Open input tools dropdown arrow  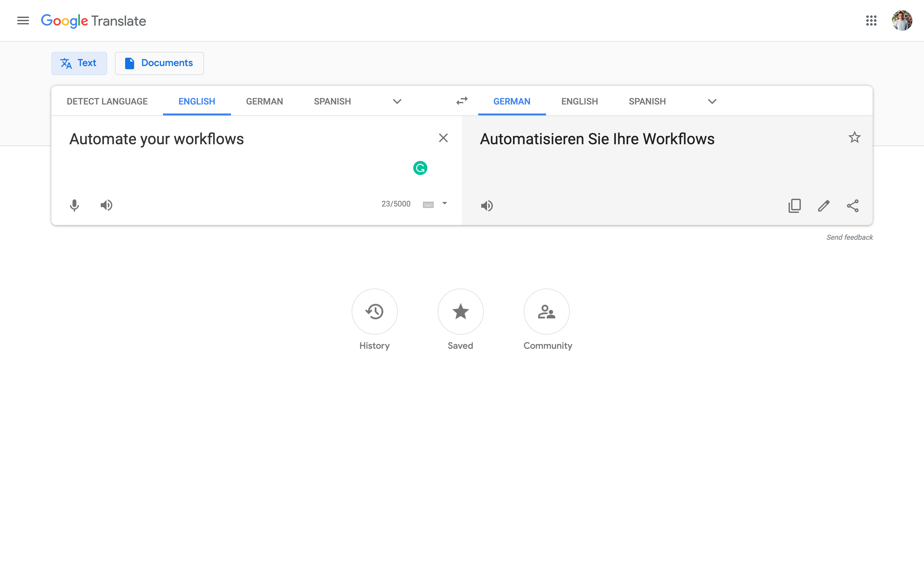tap(444, 204)
